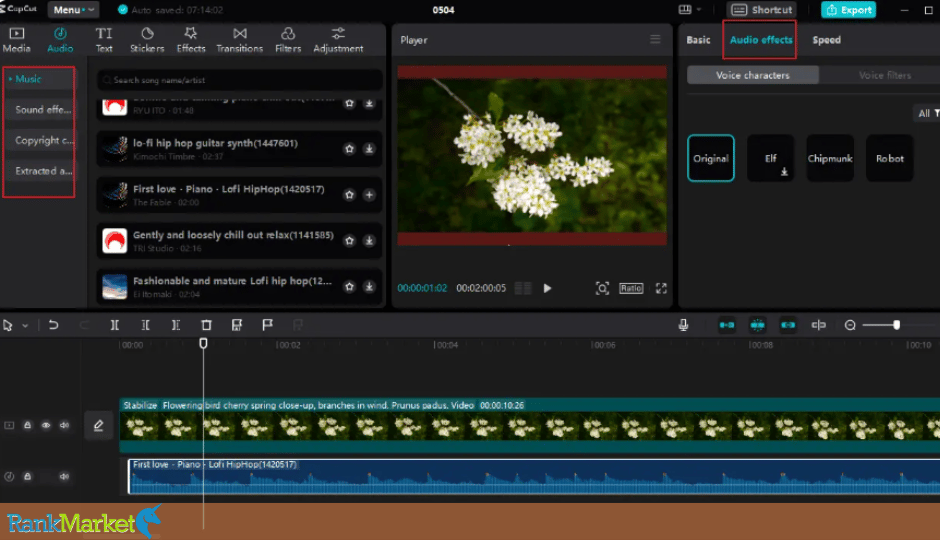Download Gently and loosely chill out relax

[x=369, y=240]
